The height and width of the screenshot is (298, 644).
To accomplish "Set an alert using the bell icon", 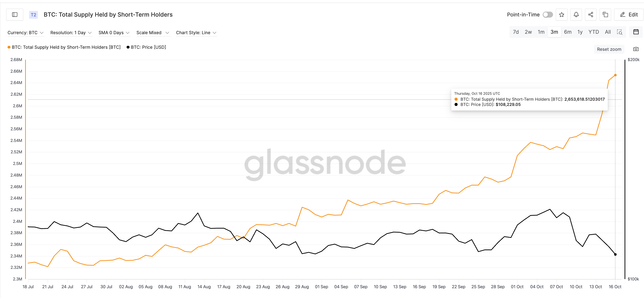I will click(x=576, y=15).
